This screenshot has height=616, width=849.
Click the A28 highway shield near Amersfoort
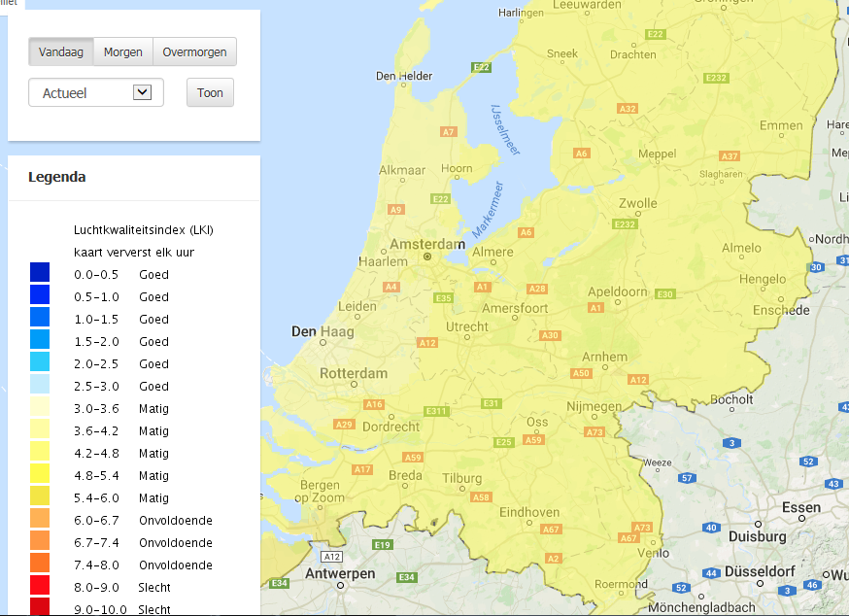click(x=537, y=289)
